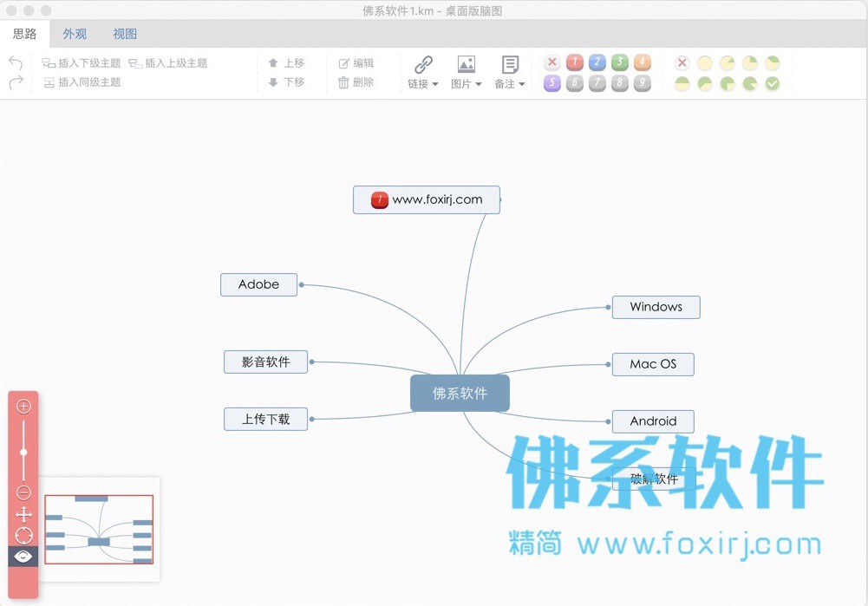Select the Adobe node
868x606 pixels.
258,284
